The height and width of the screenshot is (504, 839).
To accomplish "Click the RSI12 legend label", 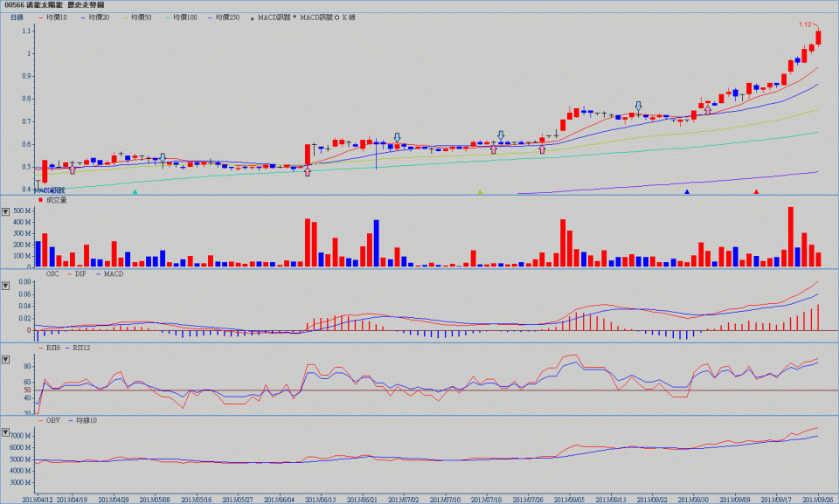I will (81, 348).
